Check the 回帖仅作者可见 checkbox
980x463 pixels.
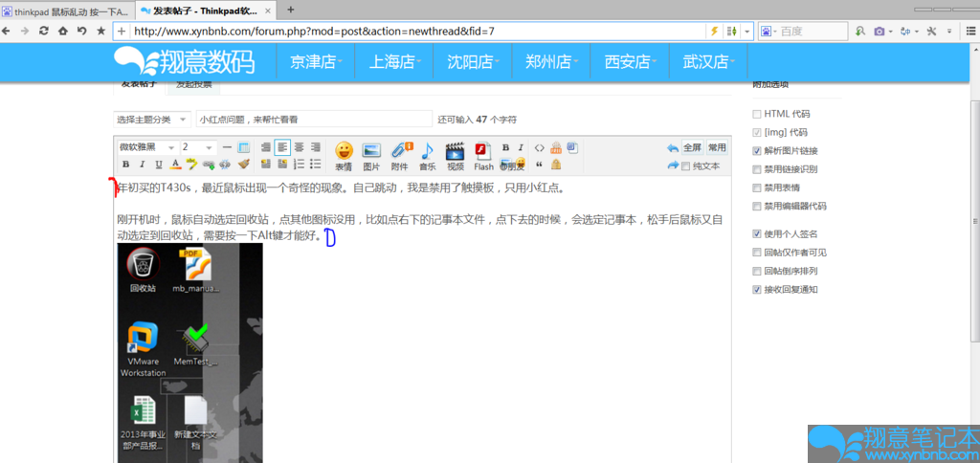click(x=757, y=253)
